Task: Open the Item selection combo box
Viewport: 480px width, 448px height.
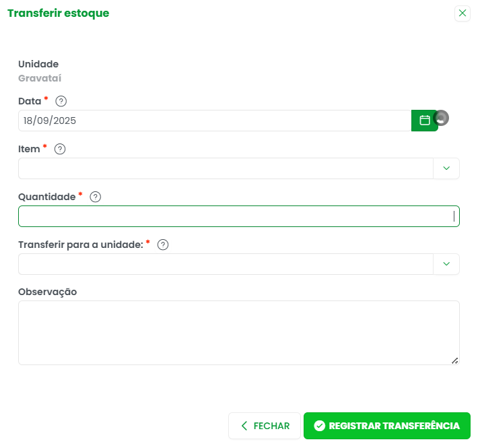Action: point(226,168)
